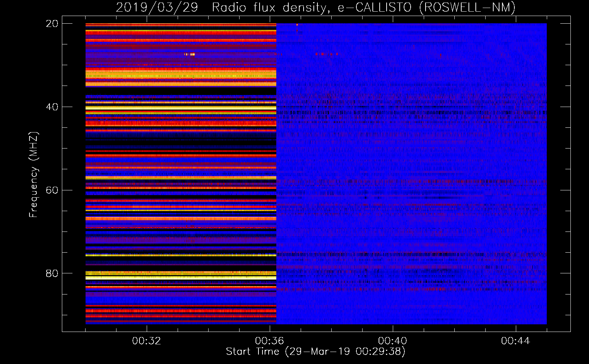Click the frequency tick label '40'

52,107
